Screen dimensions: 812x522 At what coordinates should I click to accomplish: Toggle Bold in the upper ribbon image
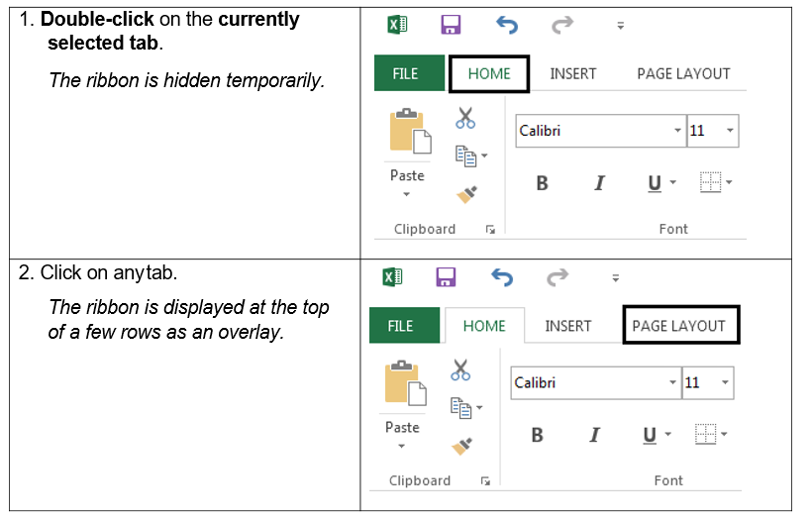(x=542, y=183)
